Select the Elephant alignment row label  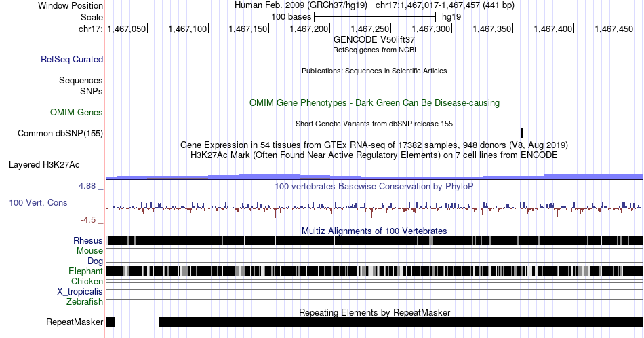tap(86, 271)
